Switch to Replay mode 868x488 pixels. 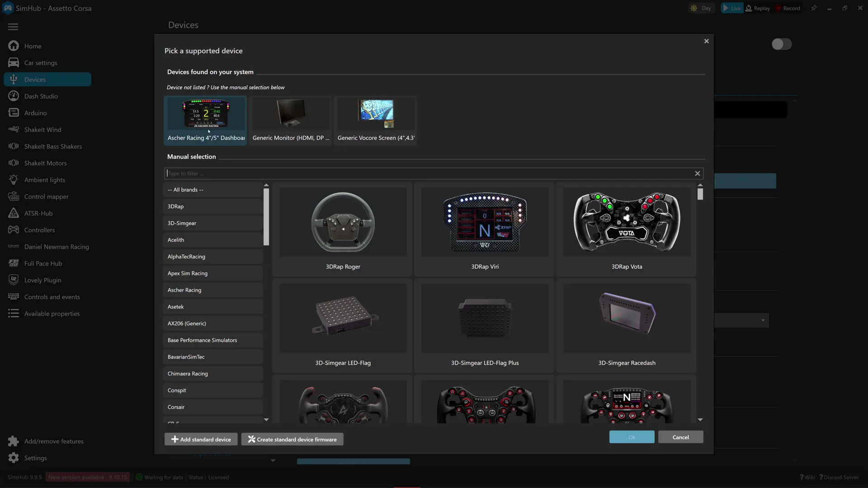(758, 8)
